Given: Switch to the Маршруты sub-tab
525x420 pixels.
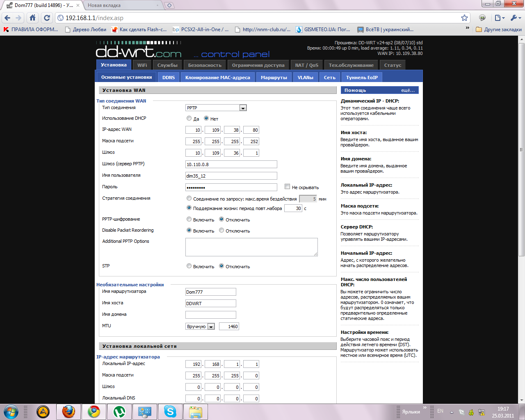Looking at the screenshot, I should tap(274, 78).
